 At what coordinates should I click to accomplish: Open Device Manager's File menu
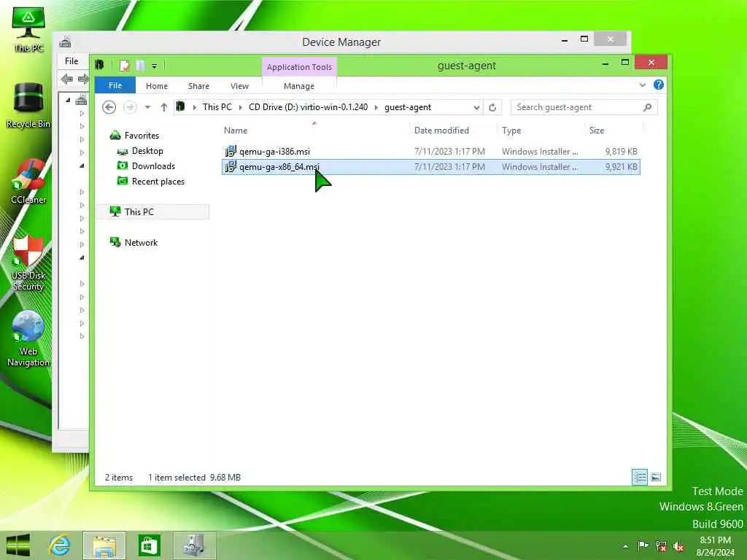(x=71, y=61)
